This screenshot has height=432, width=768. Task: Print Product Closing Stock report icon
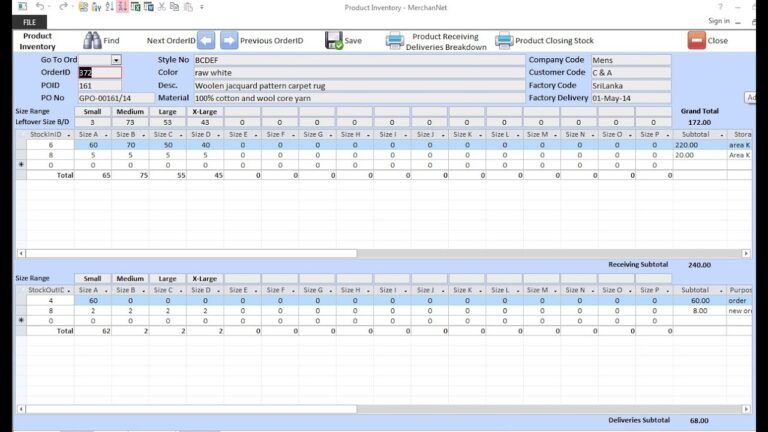(x=504, y=41)
